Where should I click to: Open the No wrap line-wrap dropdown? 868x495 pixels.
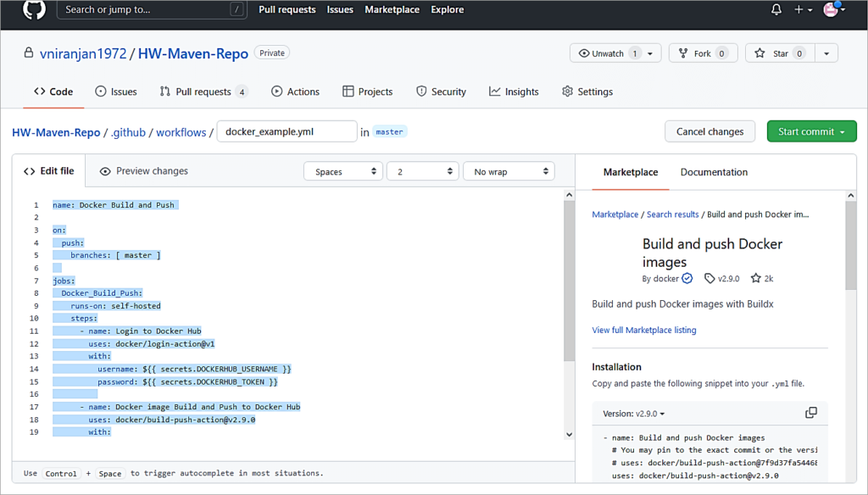tap(509, 170)
